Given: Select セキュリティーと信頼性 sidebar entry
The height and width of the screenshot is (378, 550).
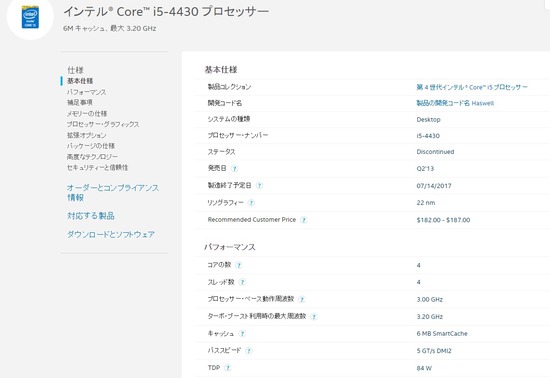Looking at the screenshot, I should pyautogui.click(x=97, y=167).
